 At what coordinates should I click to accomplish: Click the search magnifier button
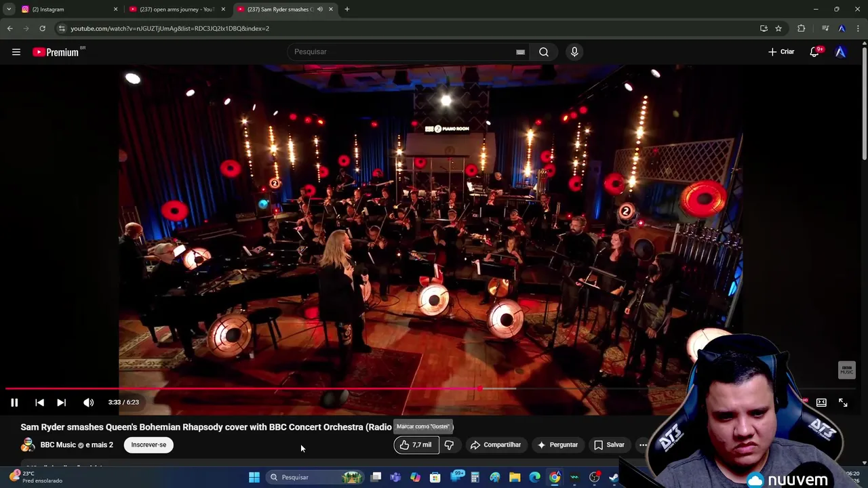(544, 52)
